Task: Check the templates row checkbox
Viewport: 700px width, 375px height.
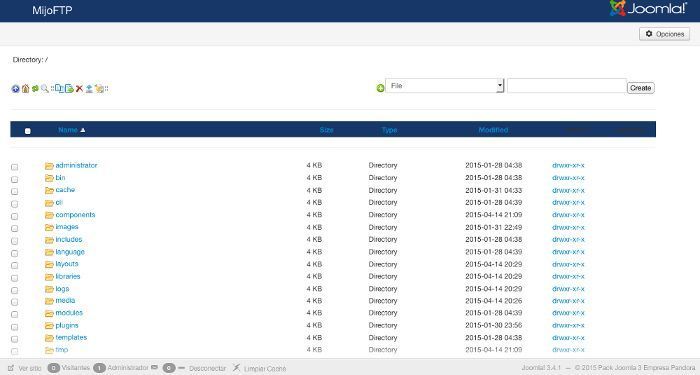Action: [x=14, y=339]
